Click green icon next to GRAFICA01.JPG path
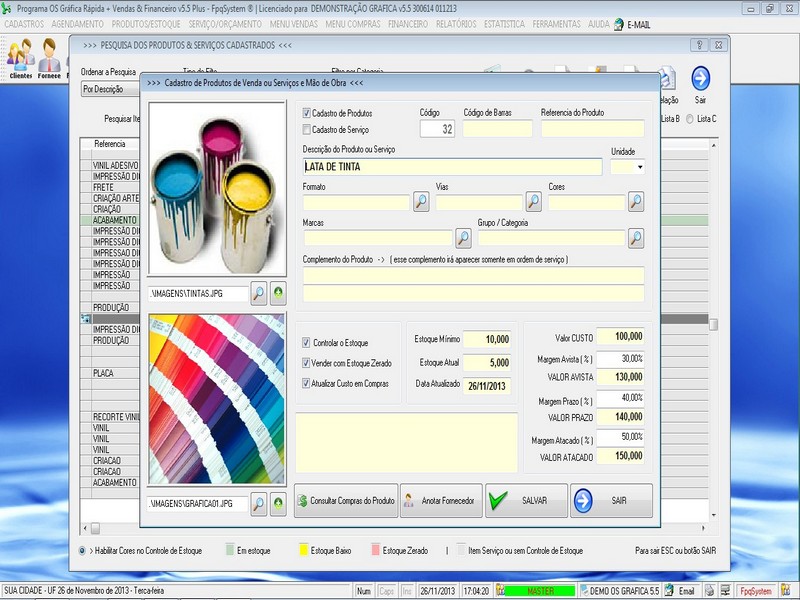The height and width of the screenshot is (600, 800). click(278, 503)
